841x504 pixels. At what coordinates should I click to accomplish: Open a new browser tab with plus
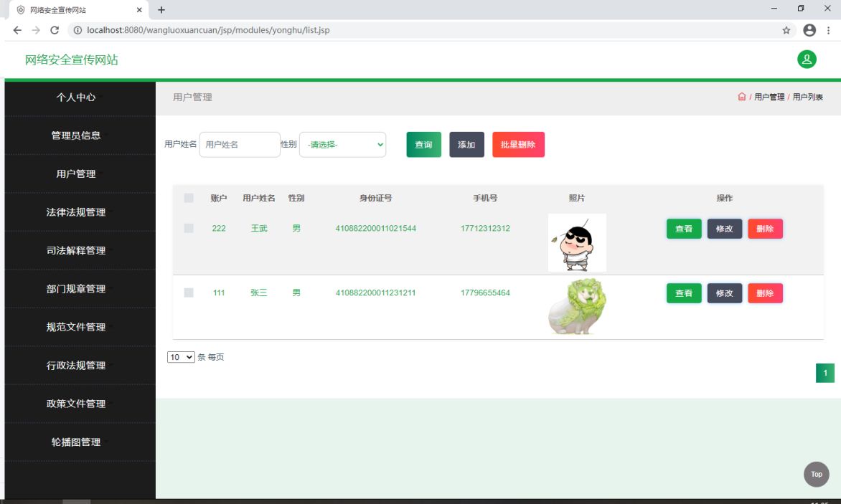(x=161, y=9)
